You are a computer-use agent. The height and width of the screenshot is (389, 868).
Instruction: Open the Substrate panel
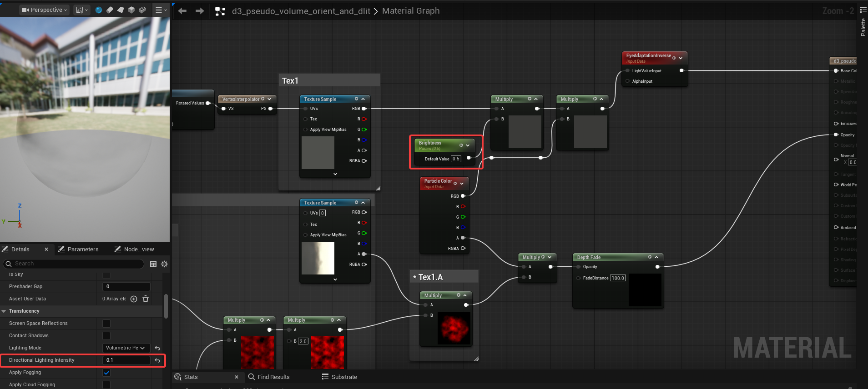tap(344, 377)
